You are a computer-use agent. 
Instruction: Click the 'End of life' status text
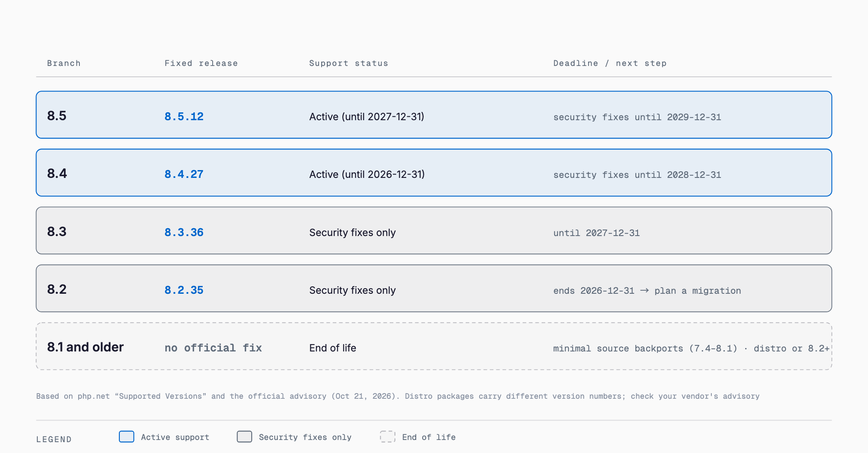(332, 348)
